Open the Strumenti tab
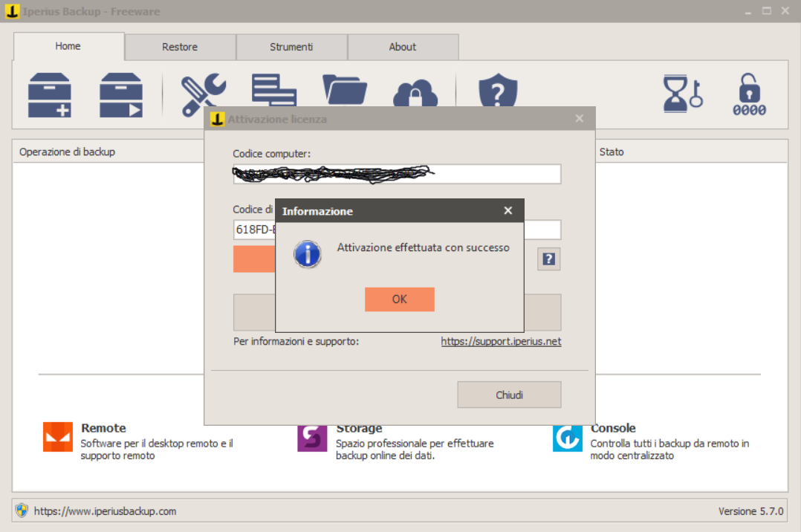Image resolution: width=801 pixels, height=532 pixels. click(x=291, y=47)
